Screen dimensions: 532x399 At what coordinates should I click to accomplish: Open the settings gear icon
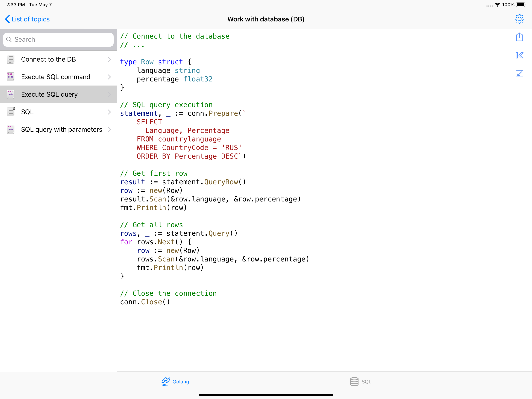pyautogui.click(x=519, y=19)
